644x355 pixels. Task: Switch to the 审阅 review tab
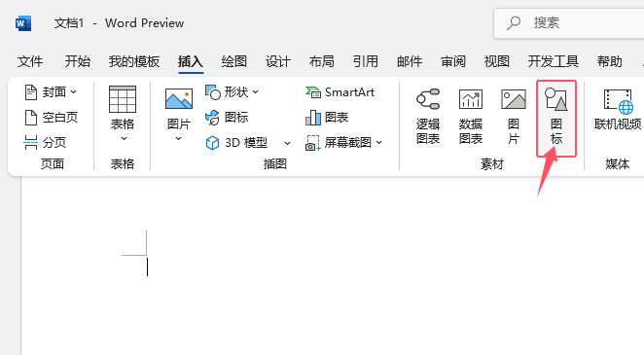coord(453,61)
